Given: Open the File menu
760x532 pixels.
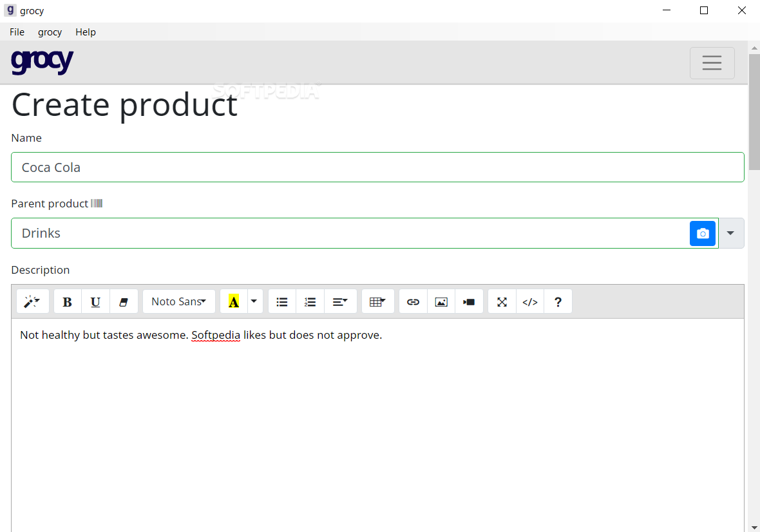Looking at the screenshot, I should coord(17,32).
